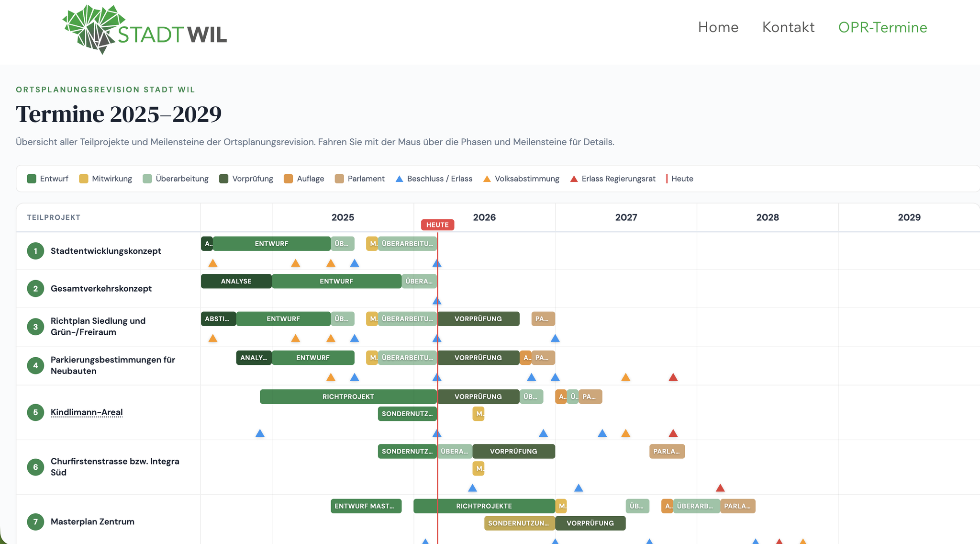Click the Stadt Wil logo
Viewport: 980px width, 544px height.
click(x=145, y=30)
